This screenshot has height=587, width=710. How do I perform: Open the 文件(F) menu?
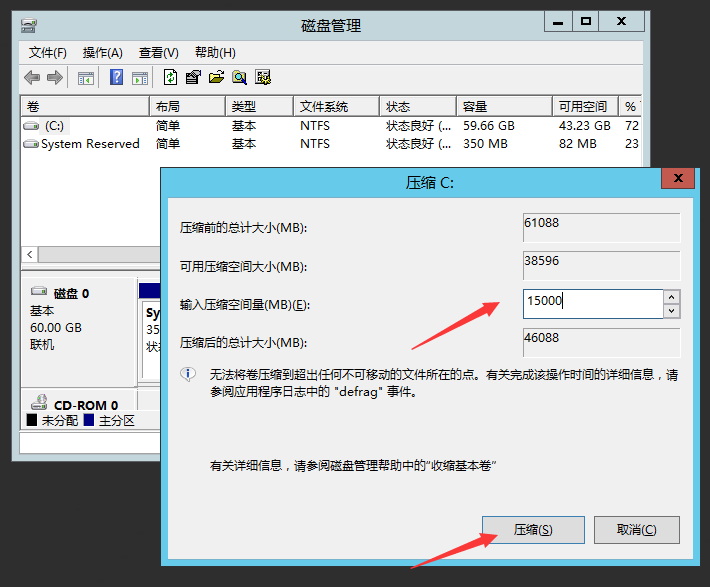[x=48, y=53]
